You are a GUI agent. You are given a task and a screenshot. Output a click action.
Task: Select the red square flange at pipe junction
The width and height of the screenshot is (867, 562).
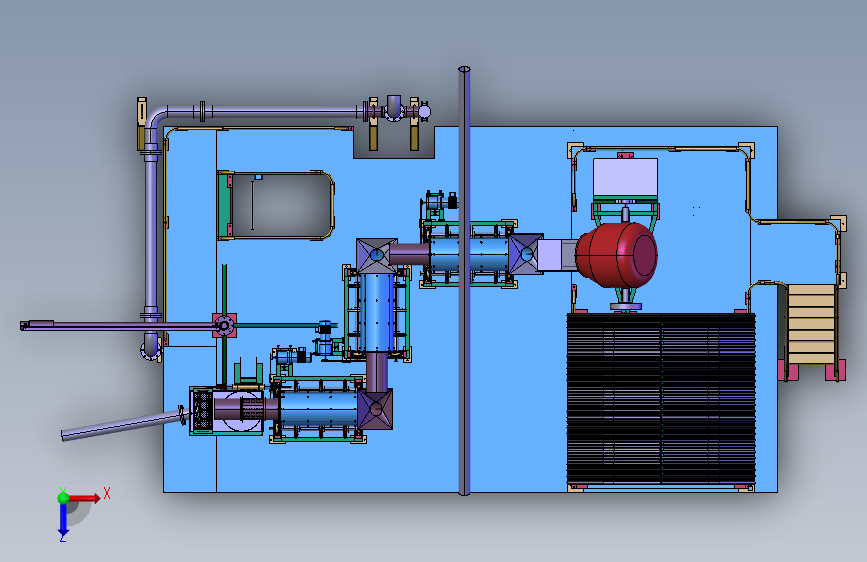[224, 325]
